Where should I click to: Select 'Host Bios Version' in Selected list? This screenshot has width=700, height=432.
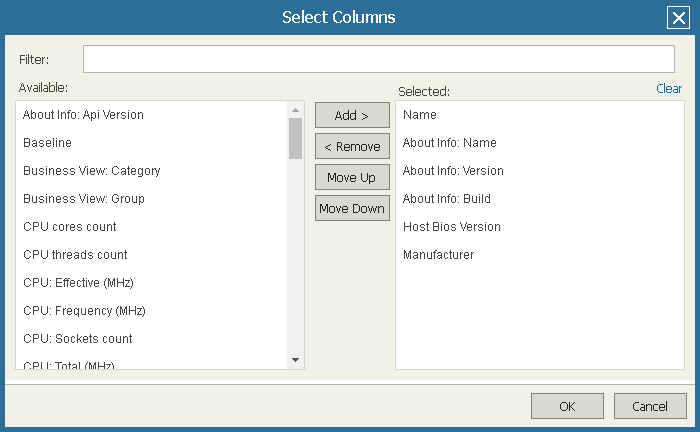tap(540, 227)
